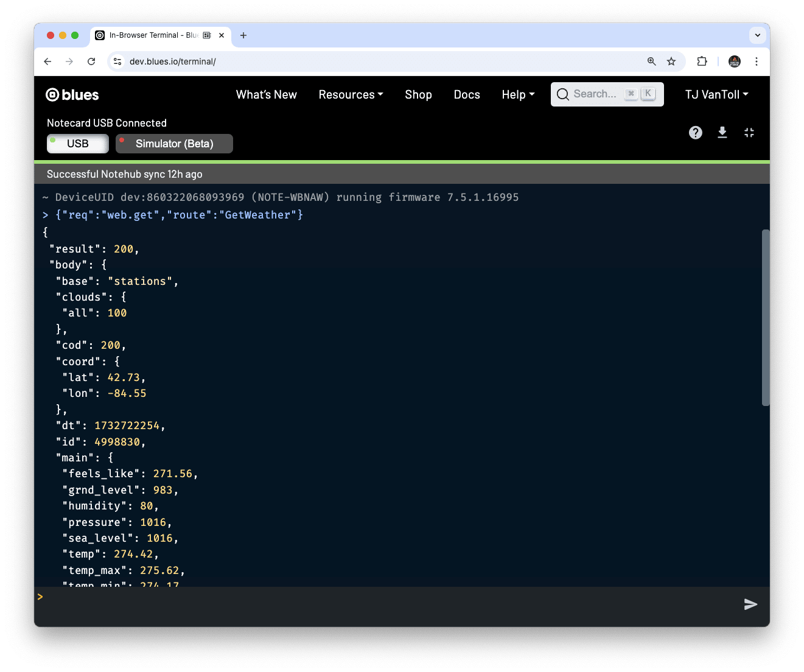Click the web.get GetWeather request line
Image resolution: width=804 pixels, height=672 pixels.
click(x=173, y=215)
